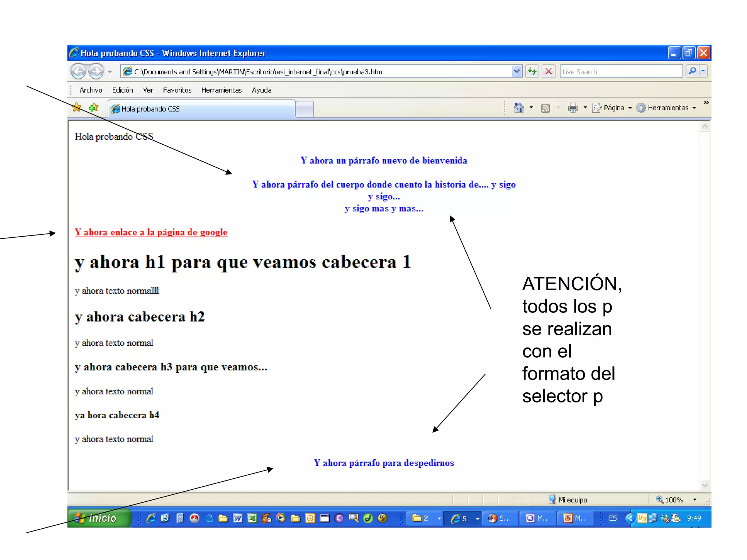747x560 pixels.
Task: Click the zoom level 100% button
Action: 670,500
